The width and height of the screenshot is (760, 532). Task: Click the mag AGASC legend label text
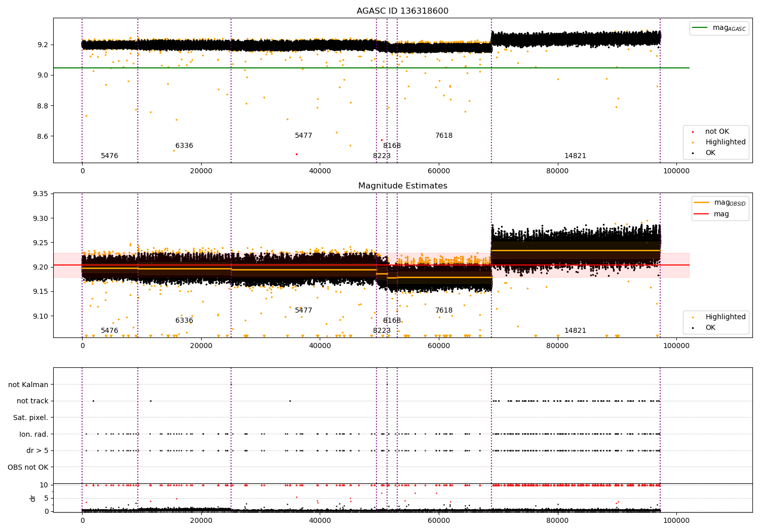pos(729,28)
